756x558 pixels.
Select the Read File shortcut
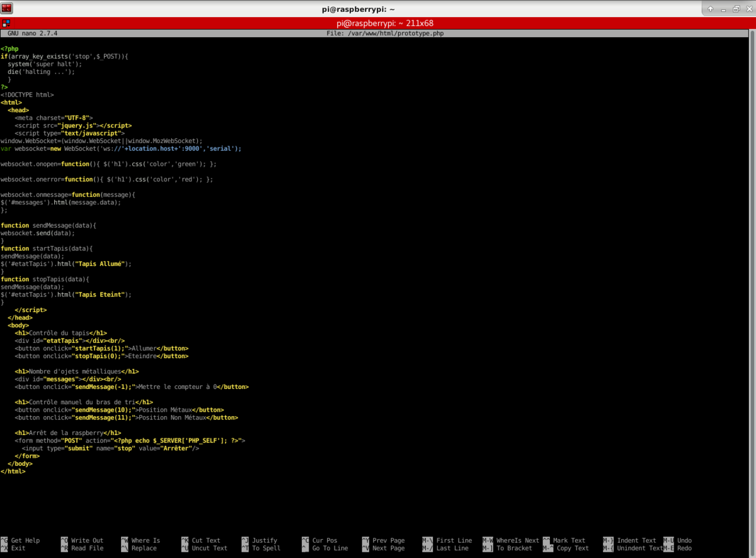click(x=87, y=548)
